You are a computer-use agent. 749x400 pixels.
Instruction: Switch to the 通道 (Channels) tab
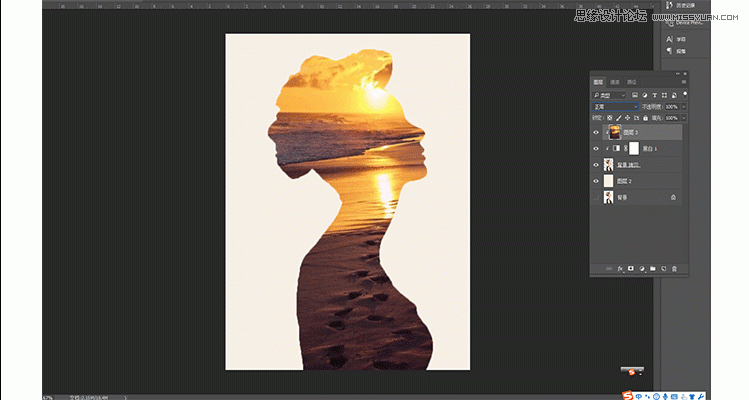click(x=615, y=81)
